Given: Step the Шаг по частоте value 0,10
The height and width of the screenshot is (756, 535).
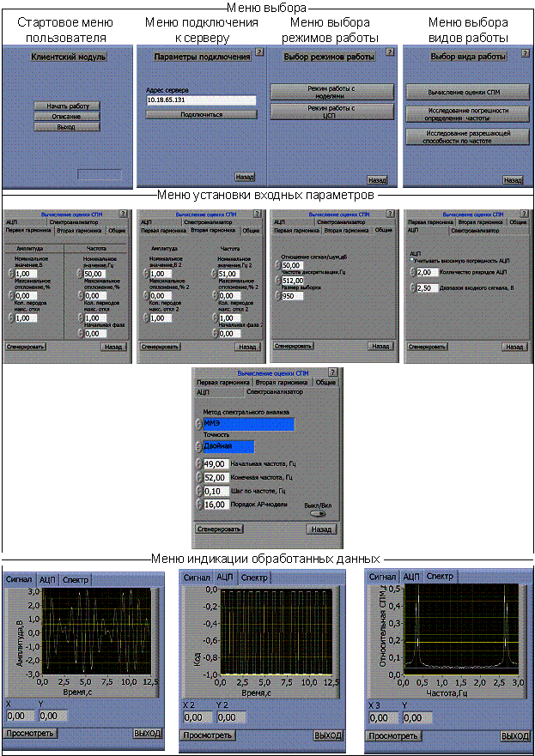Looking at the screenshot, I should pos(198,491).
